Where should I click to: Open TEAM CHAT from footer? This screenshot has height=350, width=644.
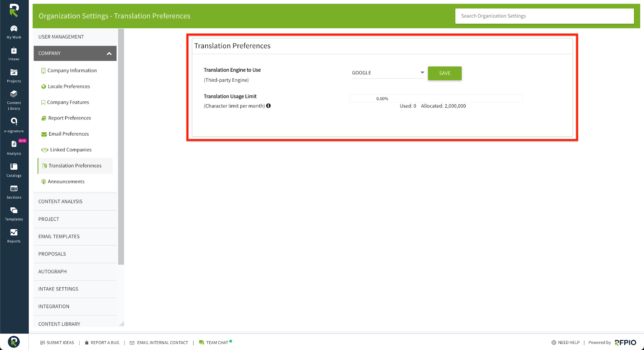tap(215, 343)
